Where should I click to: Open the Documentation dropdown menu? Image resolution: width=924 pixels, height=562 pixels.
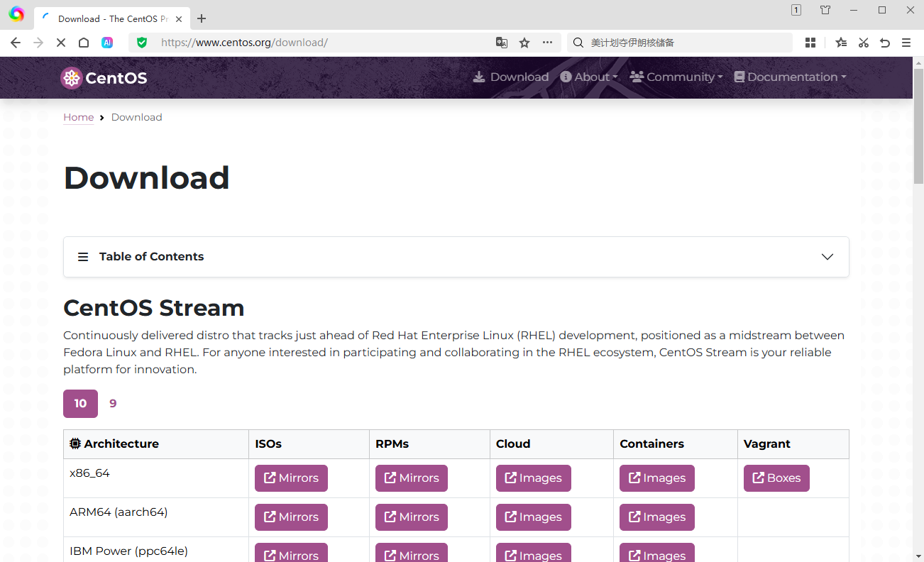pos(790,77)
